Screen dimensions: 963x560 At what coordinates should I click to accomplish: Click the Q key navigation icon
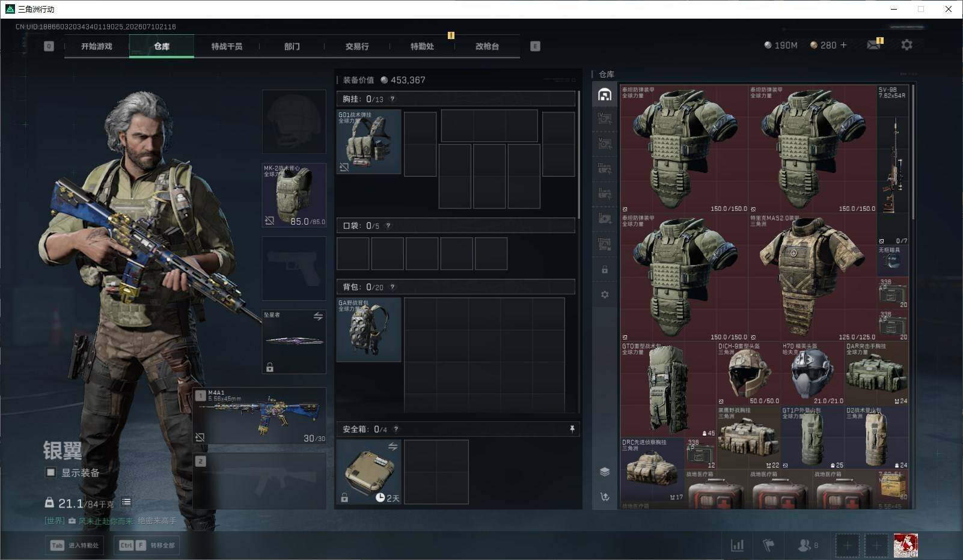point(49,46)
